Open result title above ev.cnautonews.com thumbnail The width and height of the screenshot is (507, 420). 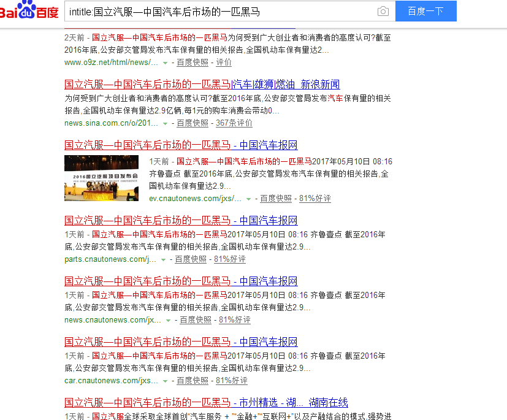181,145
